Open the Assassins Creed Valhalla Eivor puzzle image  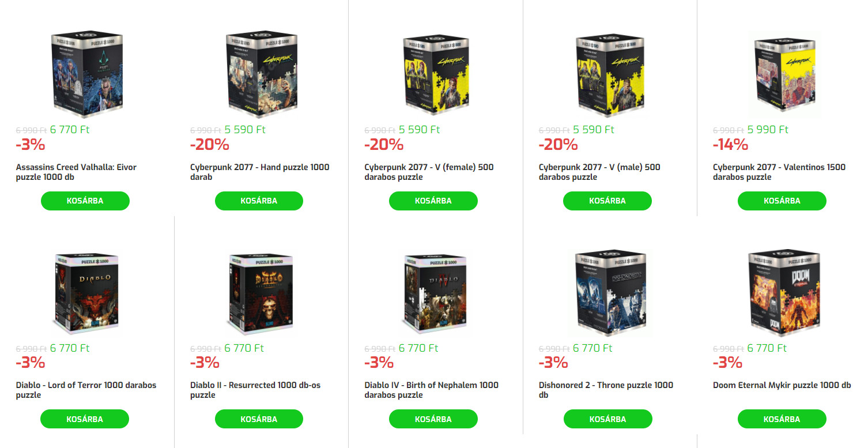tap(85, 74)
